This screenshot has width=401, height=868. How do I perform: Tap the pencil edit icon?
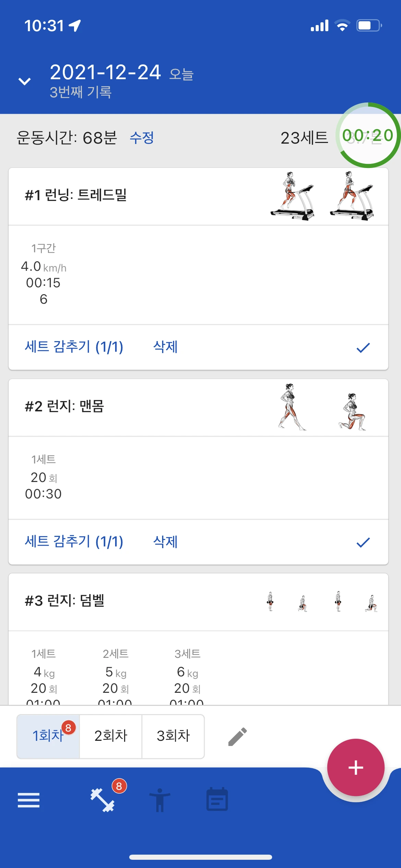click(x=237, y=736)
